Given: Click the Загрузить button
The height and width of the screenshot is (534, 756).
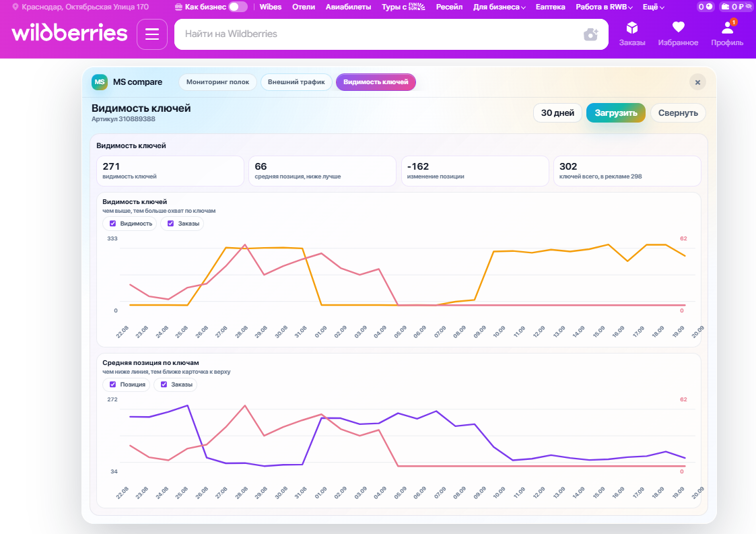Looking at the screenshot, I should (x=616, y=113).
